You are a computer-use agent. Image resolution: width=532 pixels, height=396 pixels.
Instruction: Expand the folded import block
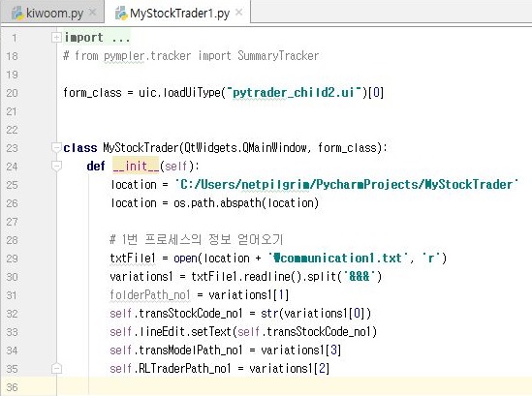tap(56, 38)
